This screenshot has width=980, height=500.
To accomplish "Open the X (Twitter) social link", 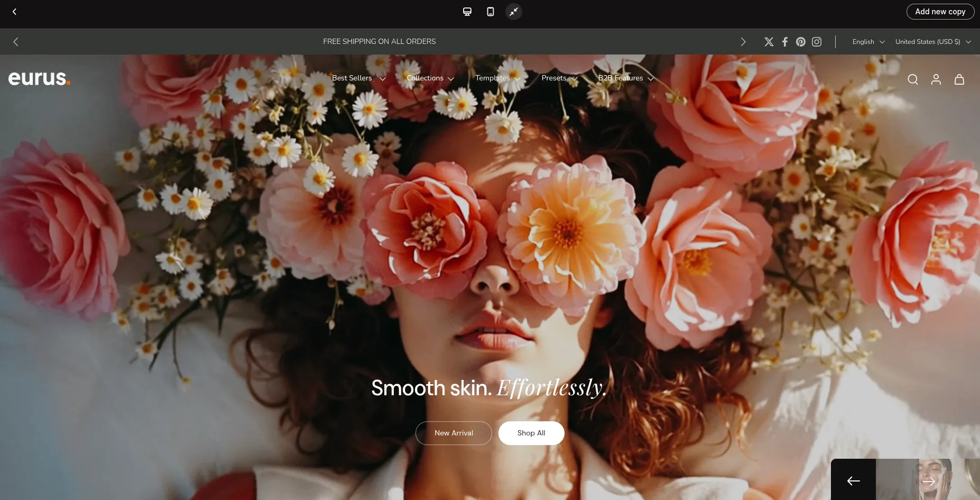I will (x=769, y=42).
